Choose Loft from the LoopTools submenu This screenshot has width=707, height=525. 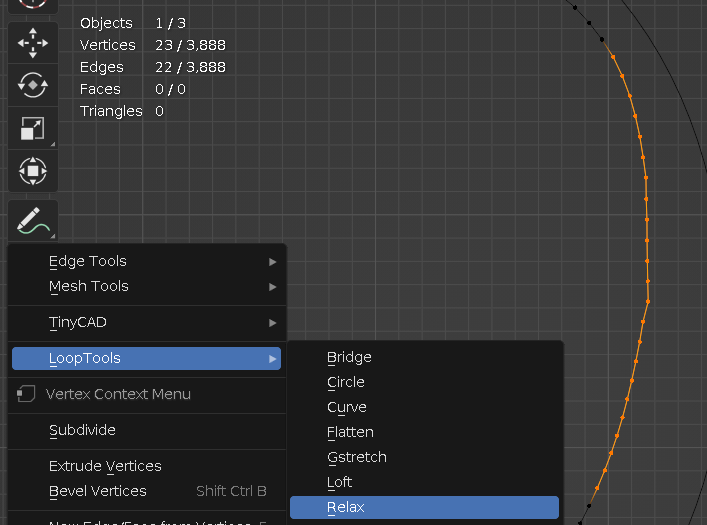[x=340, y=482]
